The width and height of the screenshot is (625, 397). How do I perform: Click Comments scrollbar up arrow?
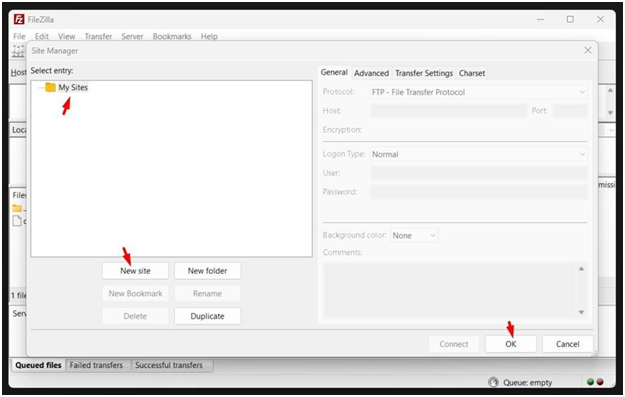click(581, 269)
